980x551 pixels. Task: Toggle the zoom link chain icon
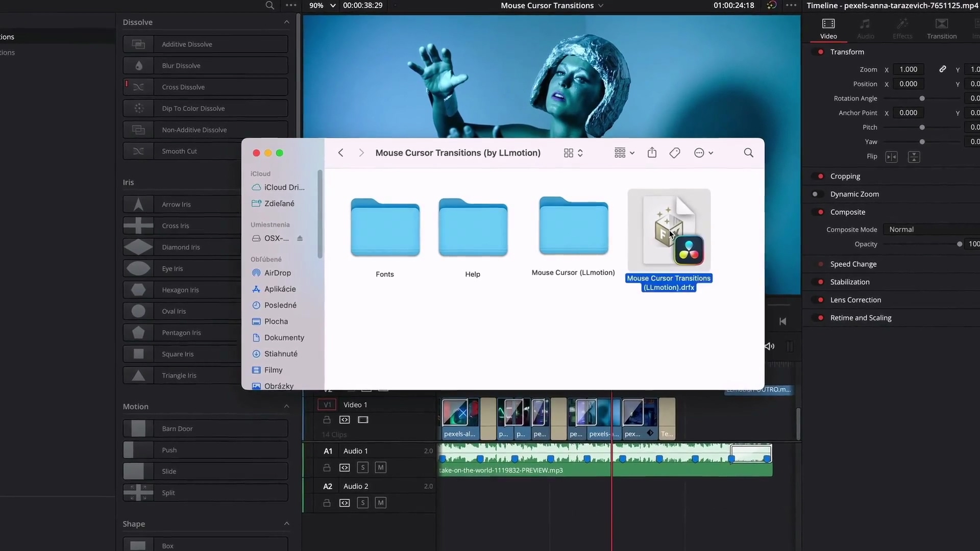[943, 69]
